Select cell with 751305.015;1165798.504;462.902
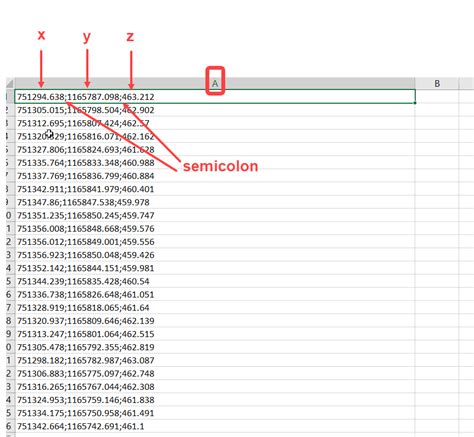Viewport: 474px width, 437px height. pos(215,110)
